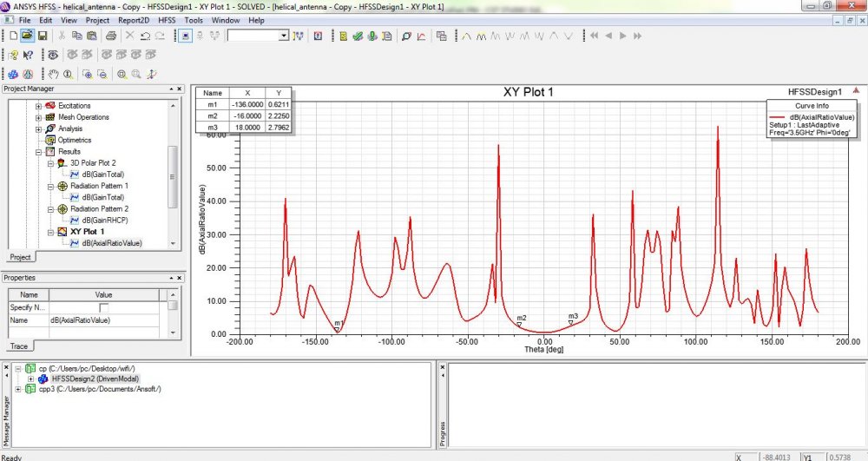868x461 pixels.
Task: Close the Project Manager panel
Action: coord(180,89)
